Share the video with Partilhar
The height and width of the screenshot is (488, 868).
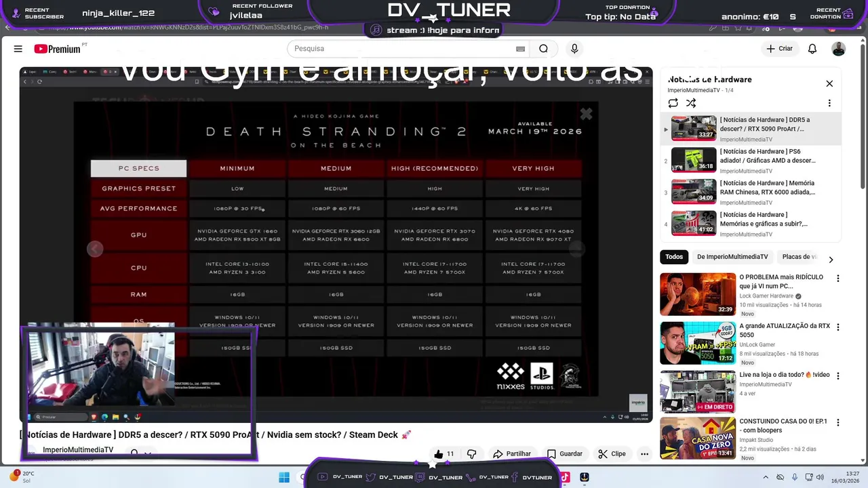512,454
